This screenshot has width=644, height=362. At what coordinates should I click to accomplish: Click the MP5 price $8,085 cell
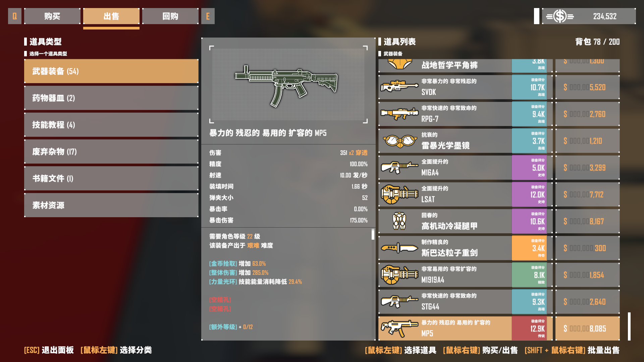pos(587,328)
